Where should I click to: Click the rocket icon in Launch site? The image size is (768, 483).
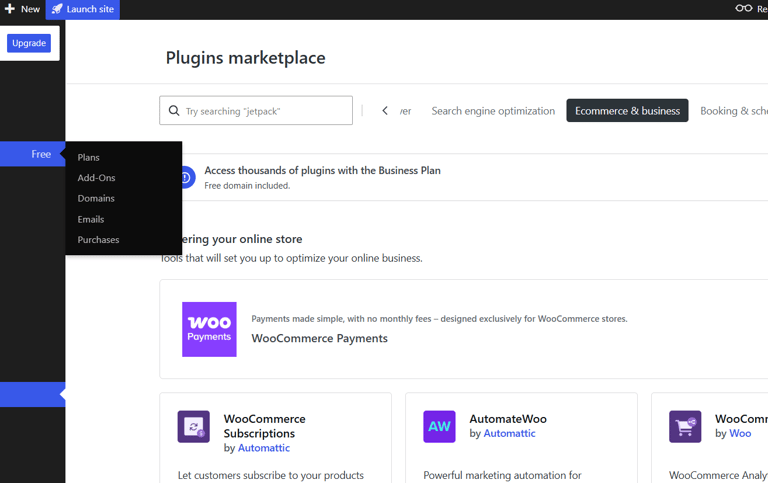(x=57, y=9)
